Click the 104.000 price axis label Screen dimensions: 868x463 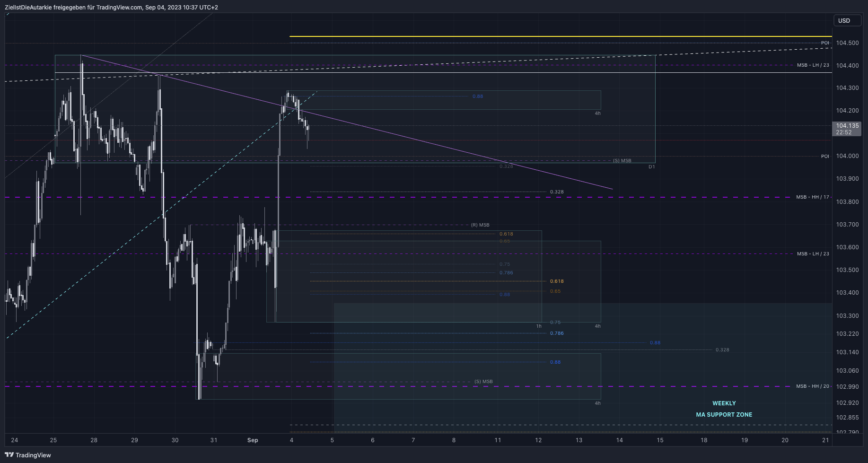point(847,156)
